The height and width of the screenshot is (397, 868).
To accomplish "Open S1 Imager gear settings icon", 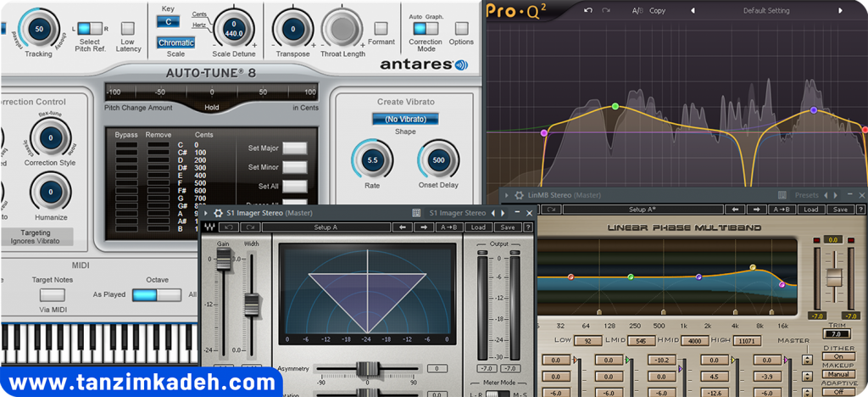I will pos(218,213).
